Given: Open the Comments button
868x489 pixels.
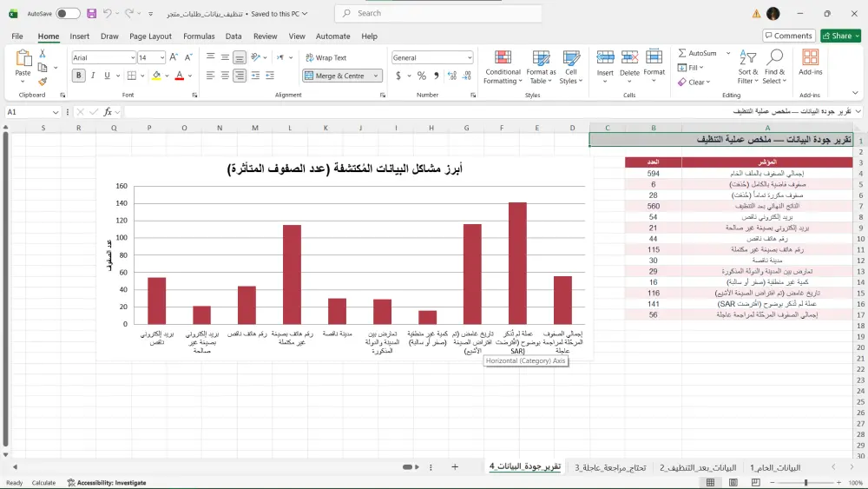Looking at the screenshot, I should click(789, 36).
